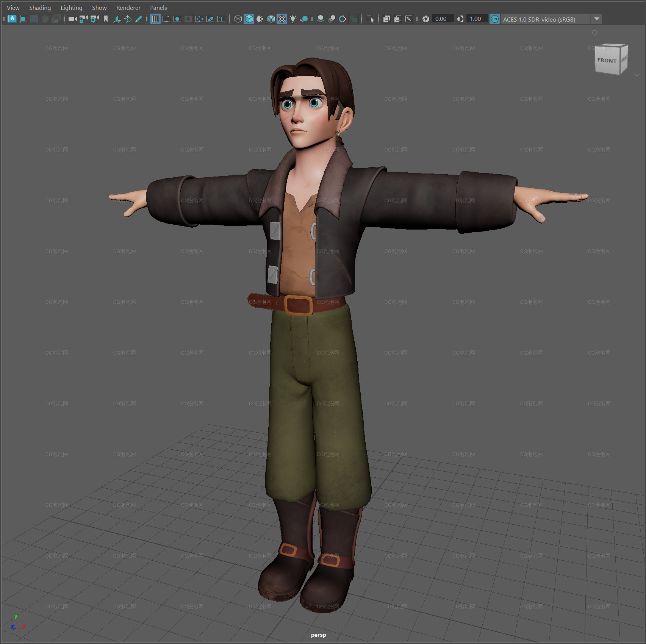Click Use all lights bulb icon
This screenshot has height=644, width=646.
click(293, 19)
